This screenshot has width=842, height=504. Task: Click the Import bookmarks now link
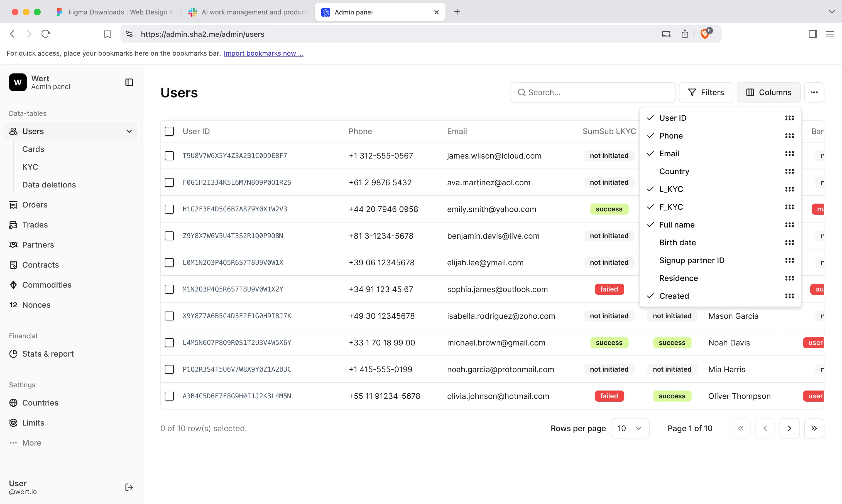[x=263, y=53]
